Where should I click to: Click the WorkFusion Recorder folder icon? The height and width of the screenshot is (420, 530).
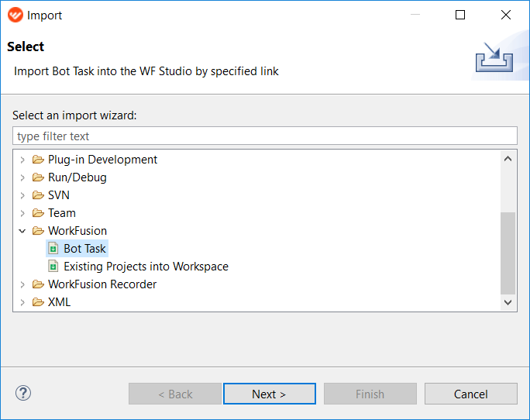38,284
